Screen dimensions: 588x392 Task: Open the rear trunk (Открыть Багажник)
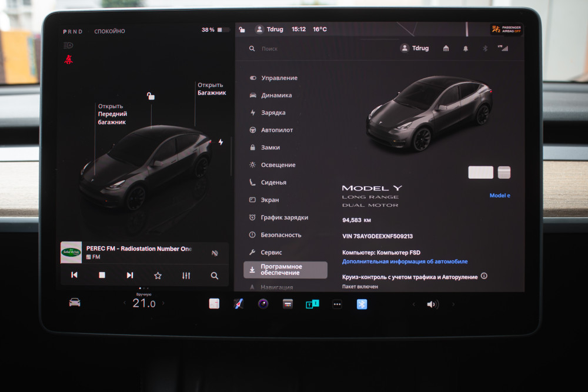click(212, 89)
